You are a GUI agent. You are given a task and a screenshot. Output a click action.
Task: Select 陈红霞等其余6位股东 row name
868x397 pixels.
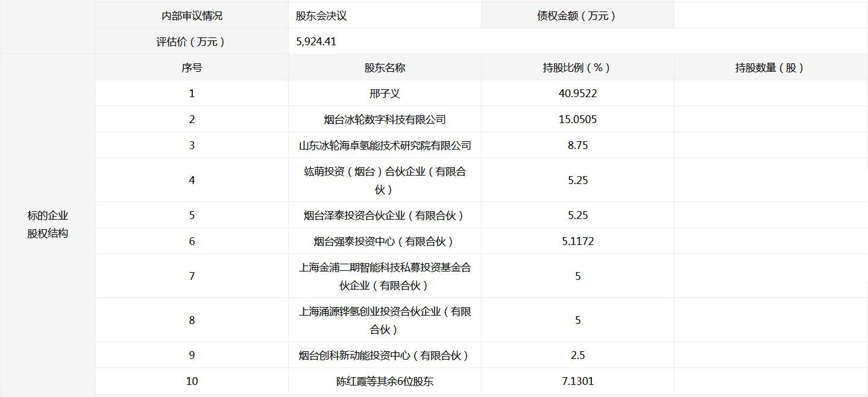coord(385,381)
